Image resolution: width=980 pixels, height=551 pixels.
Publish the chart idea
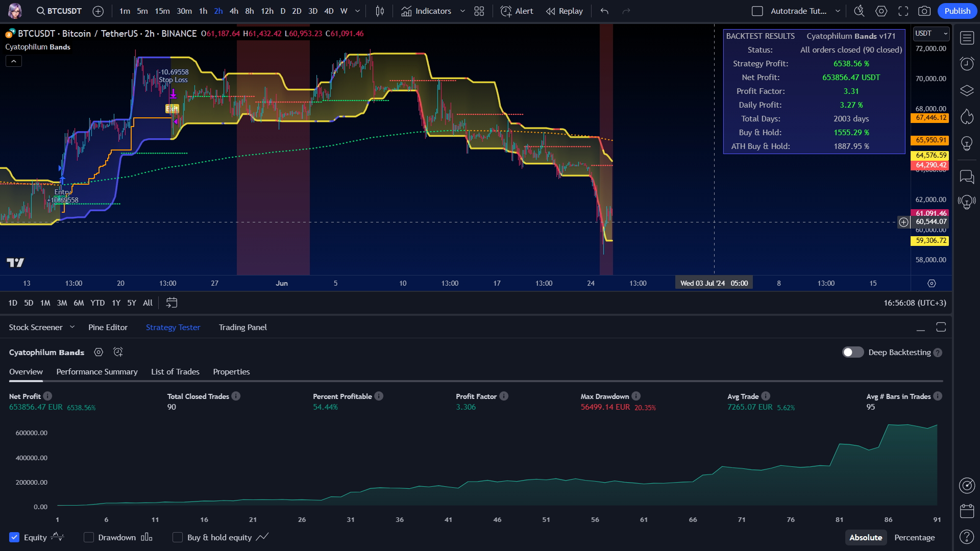tap(957, 11)
